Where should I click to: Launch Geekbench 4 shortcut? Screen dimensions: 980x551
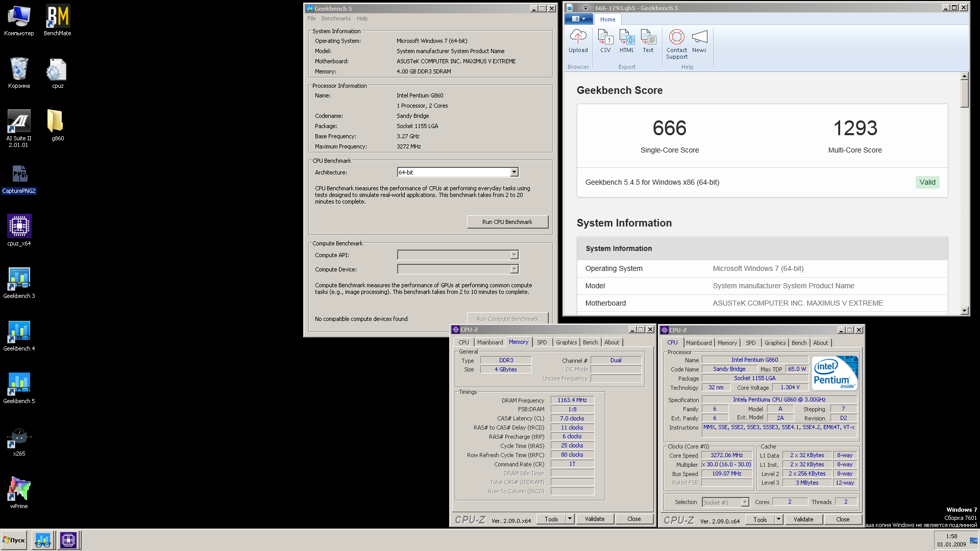tap(19, 336)
